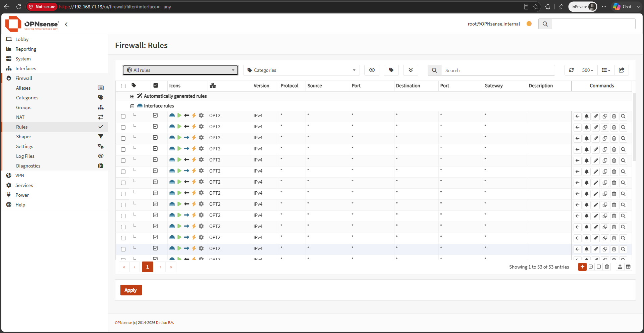Open the Shaper submenu

coord(23,137)
